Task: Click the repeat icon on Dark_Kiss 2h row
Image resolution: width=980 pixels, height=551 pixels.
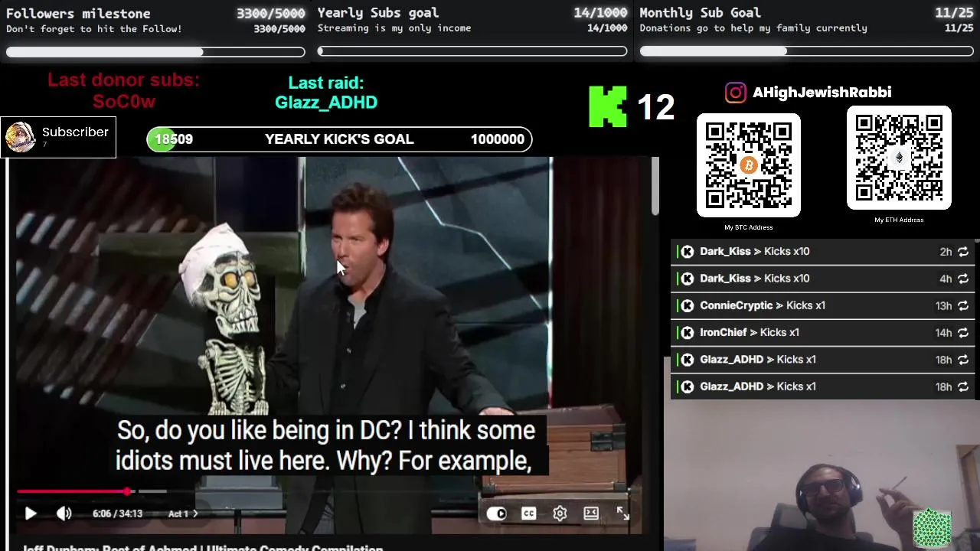Action: pyautogui.click(x=963, y=252)
